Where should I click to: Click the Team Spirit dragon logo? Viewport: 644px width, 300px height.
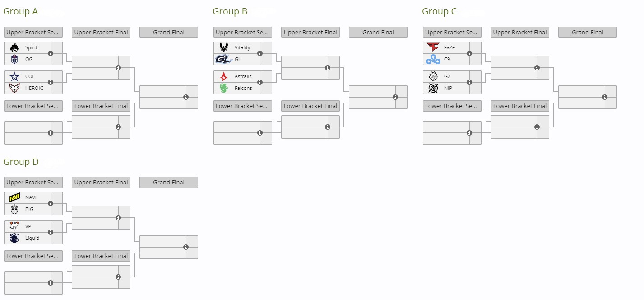click(x=14, y=47)
